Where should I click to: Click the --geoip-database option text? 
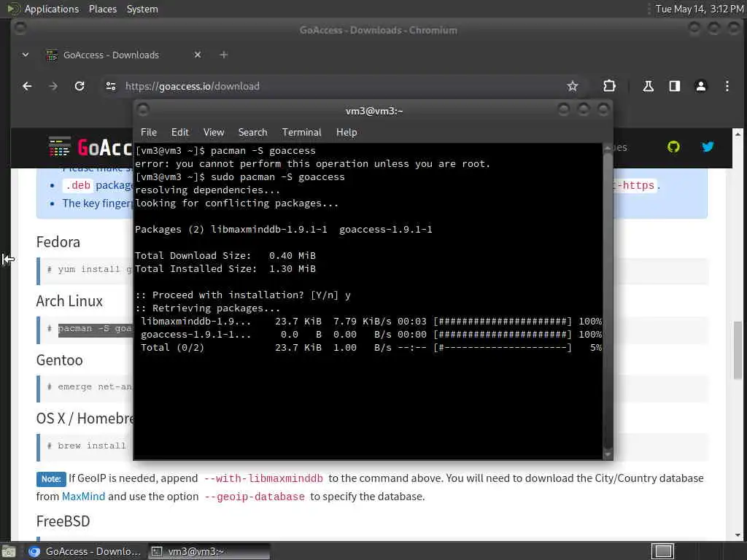(x=255, y=497)
